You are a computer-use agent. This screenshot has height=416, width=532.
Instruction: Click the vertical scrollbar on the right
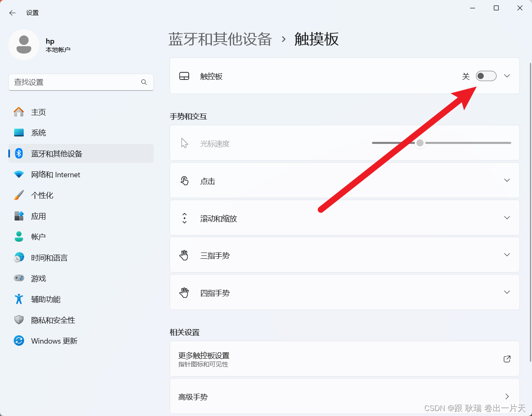coord(530,212)
